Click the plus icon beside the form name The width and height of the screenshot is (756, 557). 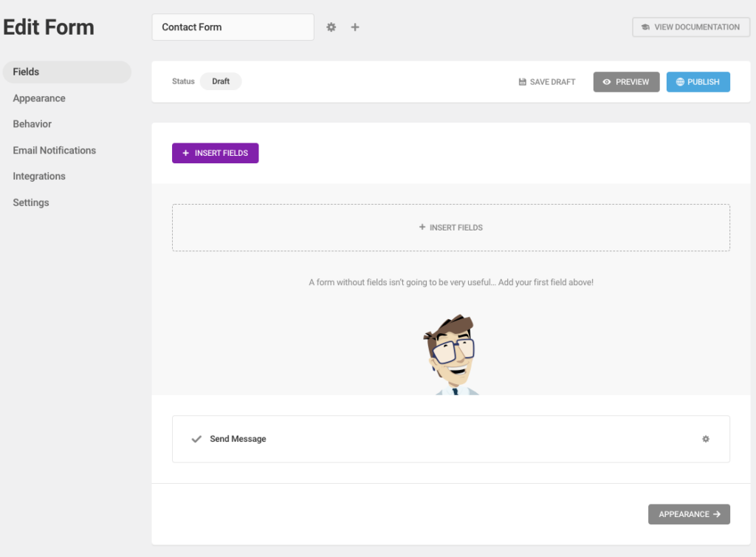[354, 27]
